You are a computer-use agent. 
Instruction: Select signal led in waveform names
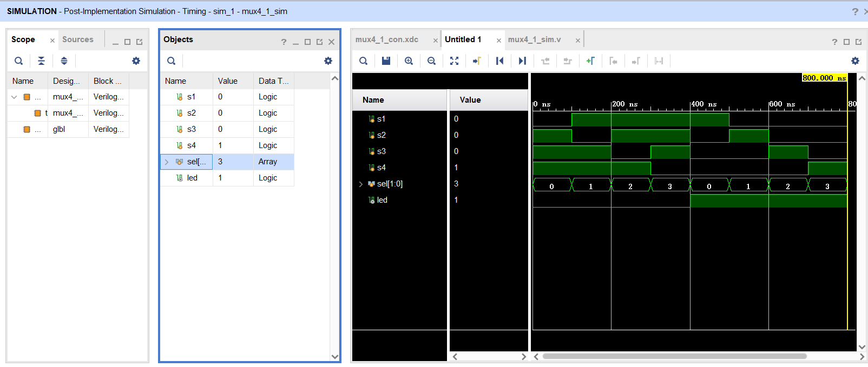(x=382, y=200)
